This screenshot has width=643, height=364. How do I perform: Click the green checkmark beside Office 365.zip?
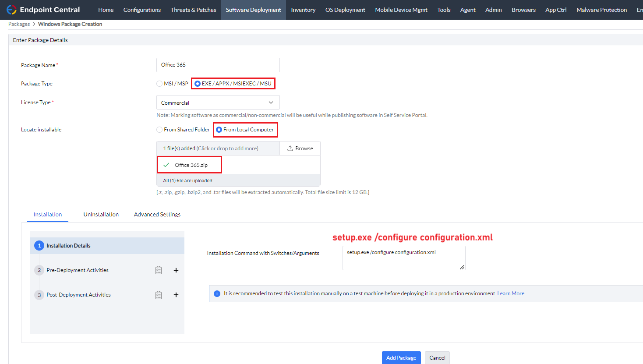pos(166,165)
